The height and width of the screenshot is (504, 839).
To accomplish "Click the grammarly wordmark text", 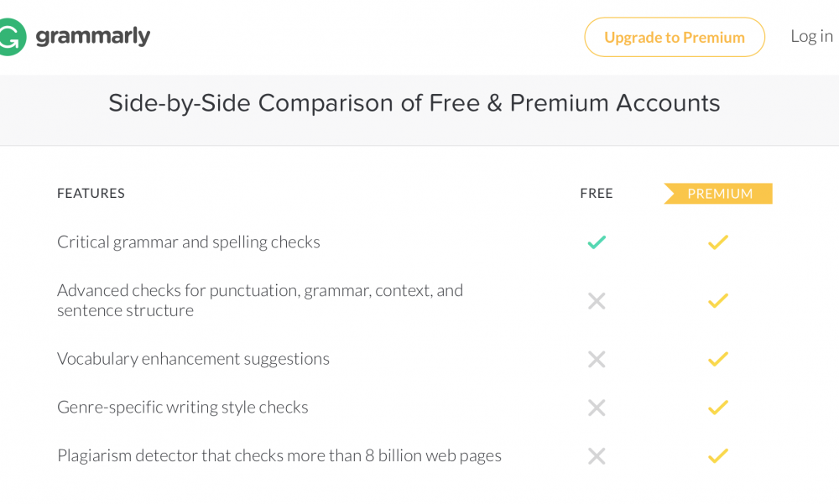I will (x=92, y=37).
